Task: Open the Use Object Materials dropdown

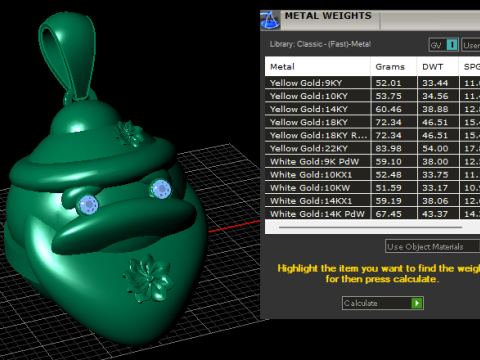Action: pos(432,247)
